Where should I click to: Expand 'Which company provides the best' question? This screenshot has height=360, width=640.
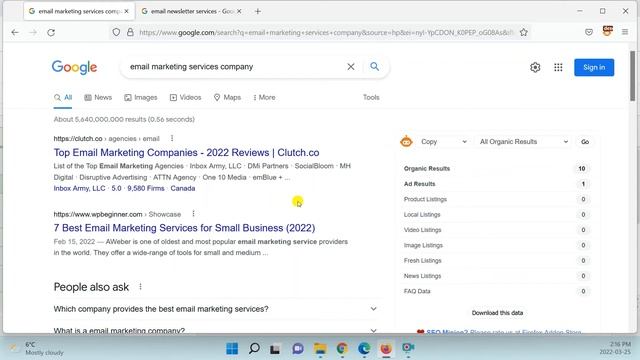pyautogui.click(x=215, y=309)
